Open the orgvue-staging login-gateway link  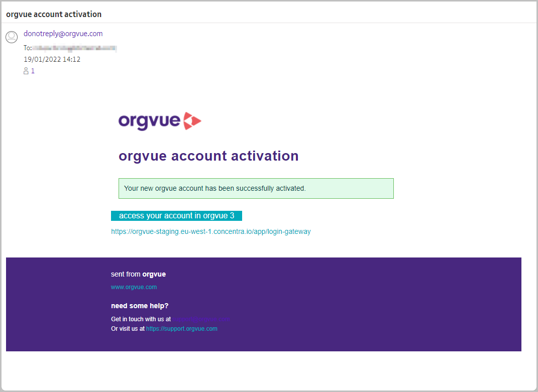point(211,231)
